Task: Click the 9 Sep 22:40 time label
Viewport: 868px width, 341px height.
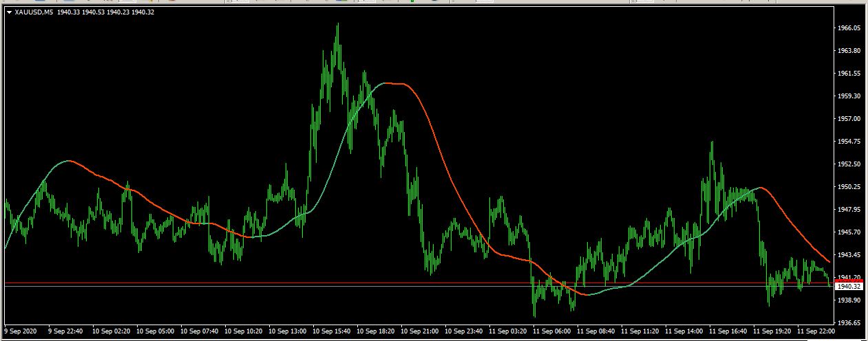Action: click(65, 331)
